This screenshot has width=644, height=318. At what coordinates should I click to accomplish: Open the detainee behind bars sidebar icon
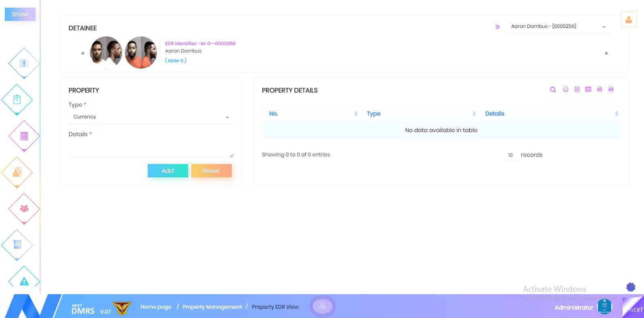click(24, 63)
